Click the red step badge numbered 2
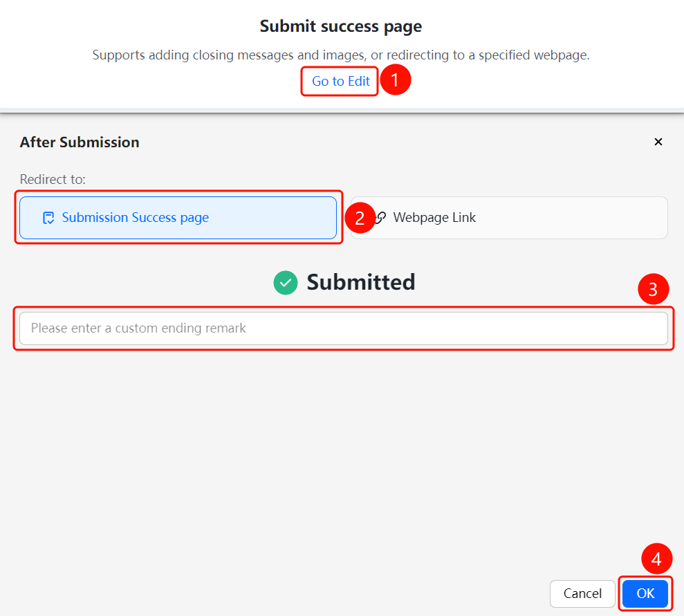Screen dimensions: 684x616 coord(360,218)
